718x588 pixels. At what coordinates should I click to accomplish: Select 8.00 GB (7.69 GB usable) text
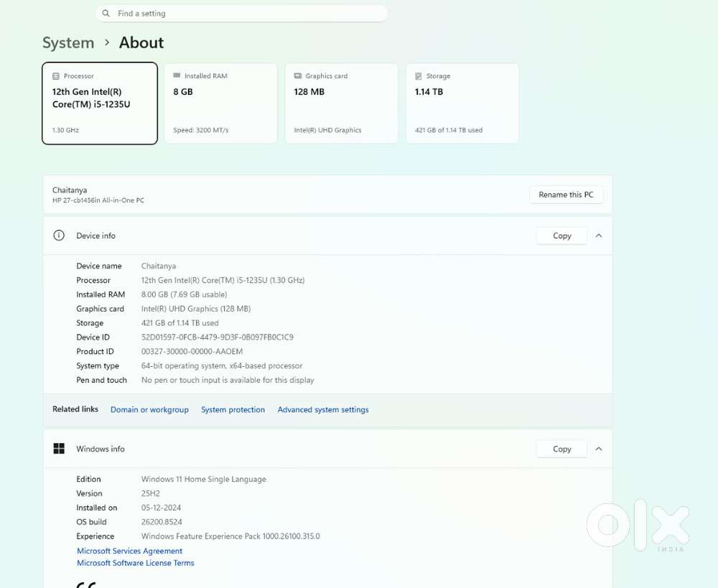click(184, 294)
